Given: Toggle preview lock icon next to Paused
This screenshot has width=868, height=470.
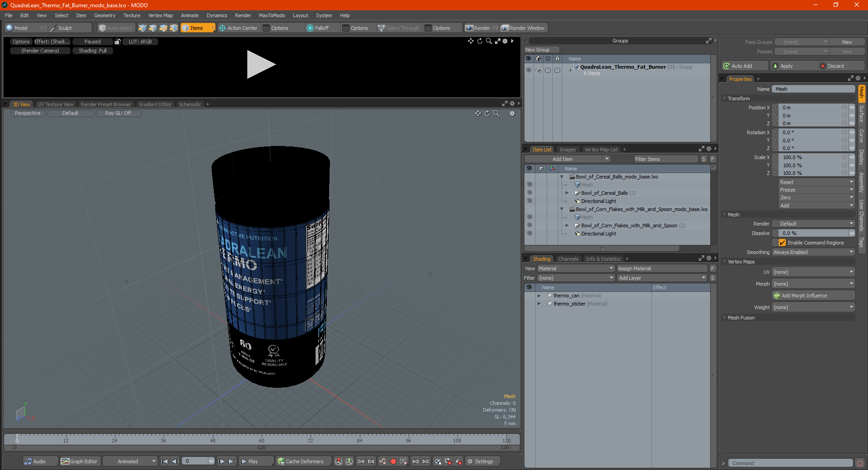Looking at the screenshot, I should [x=118, y=42].
